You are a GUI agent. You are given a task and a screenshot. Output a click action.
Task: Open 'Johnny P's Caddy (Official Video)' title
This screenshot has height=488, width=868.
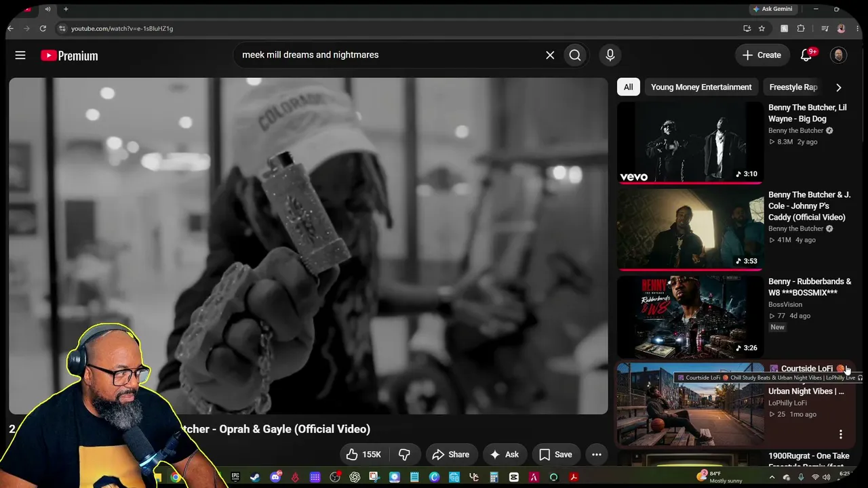coord(810,206)
